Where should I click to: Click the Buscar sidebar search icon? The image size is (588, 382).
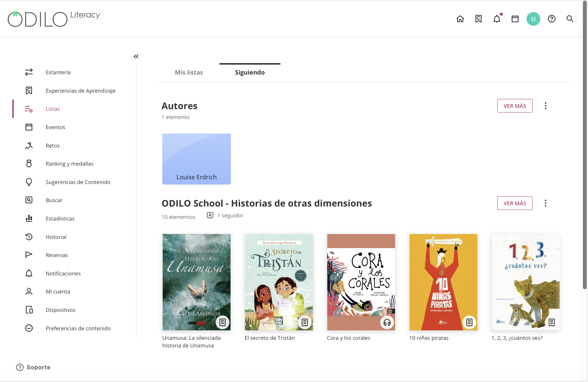(x=29, y=200)
